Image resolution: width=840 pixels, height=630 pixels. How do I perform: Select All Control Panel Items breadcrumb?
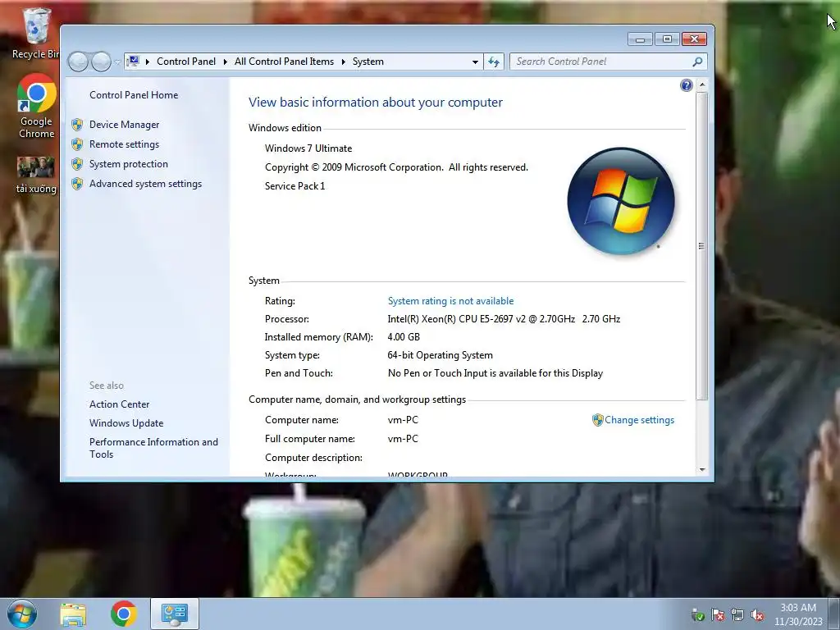point(284,62)
